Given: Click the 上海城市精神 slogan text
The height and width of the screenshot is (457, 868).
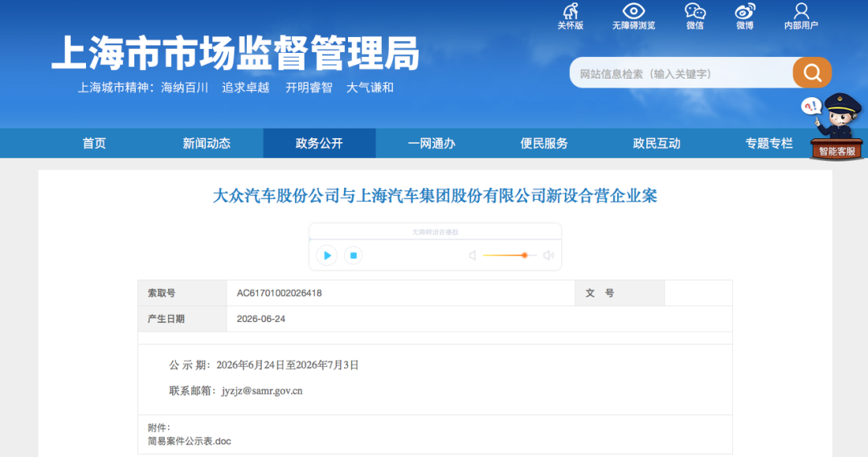Looking at the screenshot, I should point(235,88).
